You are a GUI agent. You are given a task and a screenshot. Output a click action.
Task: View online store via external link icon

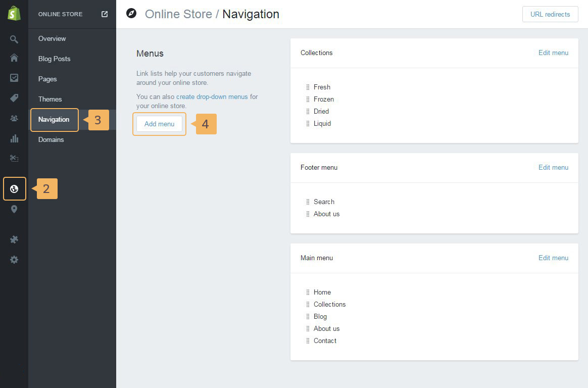click(x=105, y=14)
